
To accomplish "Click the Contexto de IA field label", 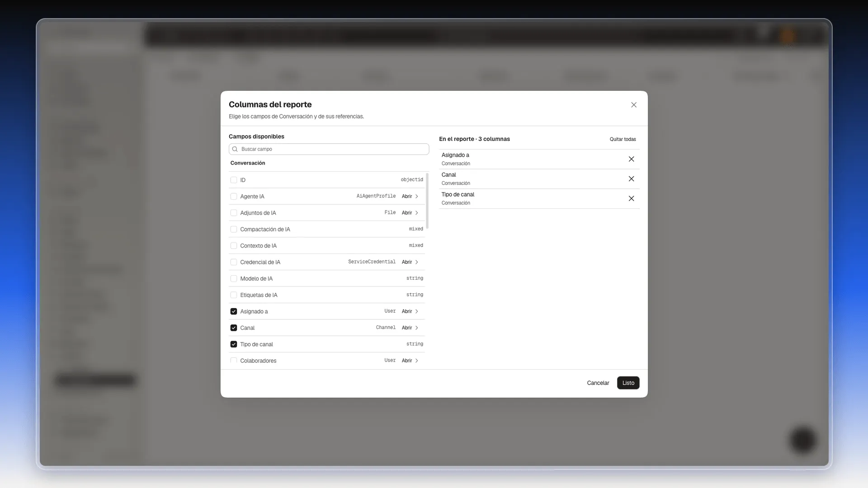I will [x=258, y=246].
